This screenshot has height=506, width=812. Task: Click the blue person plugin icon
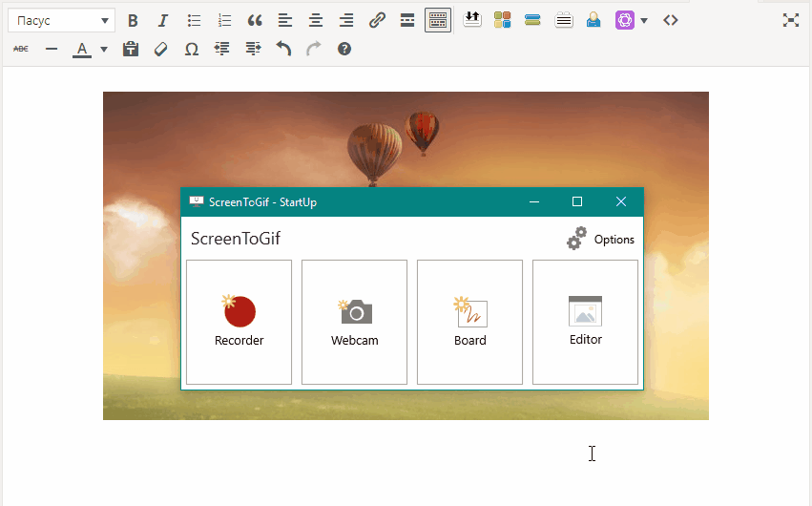(593, 20)
